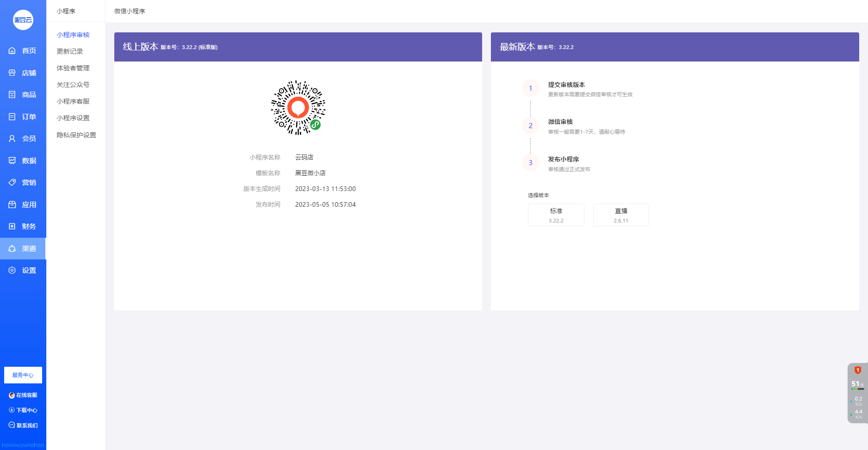Open 体验者管理 submenu item

[x=73, y=68]
